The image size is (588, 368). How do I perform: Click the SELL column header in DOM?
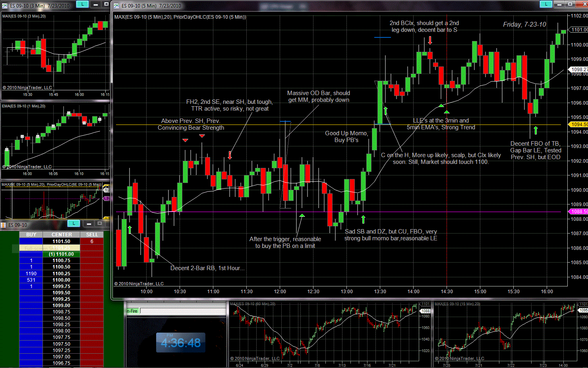pyautogui.click(x=92, y=235)
